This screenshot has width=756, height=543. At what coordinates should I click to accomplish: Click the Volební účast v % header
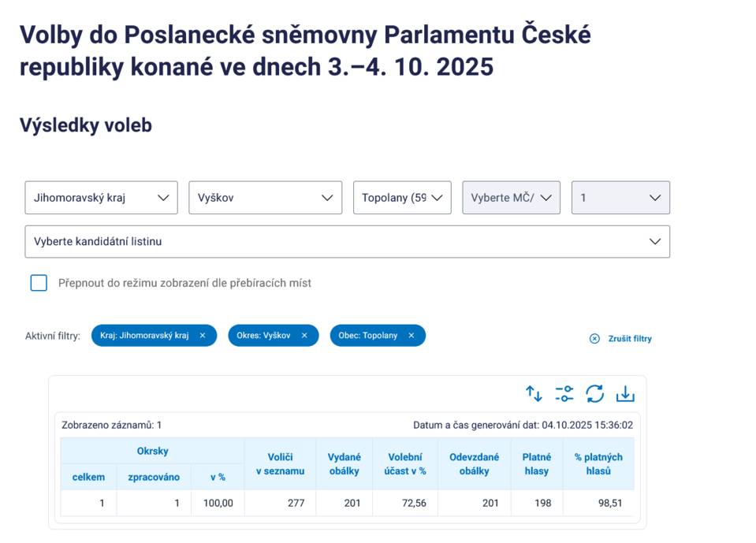coord(405,464)
